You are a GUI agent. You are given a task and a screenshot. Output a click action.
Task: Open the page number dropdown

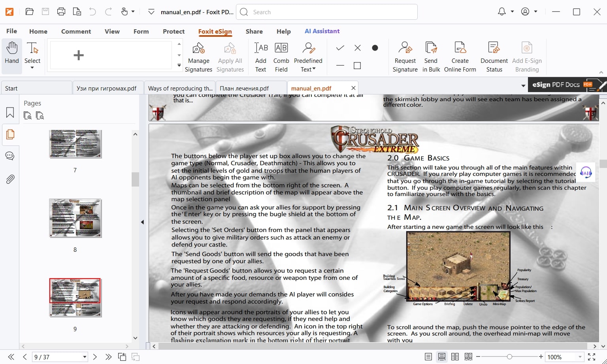click(x=85, y=357)
